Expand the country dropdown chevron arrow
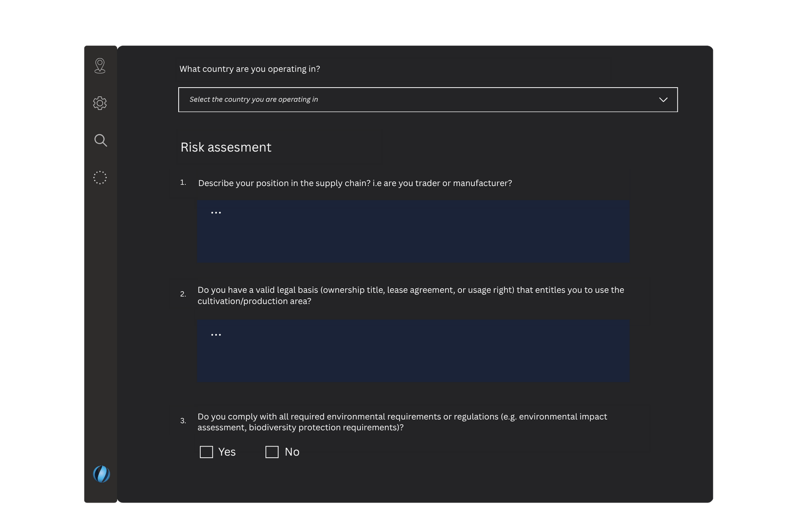This screenshot has height=532, width=798. (663, 100)
